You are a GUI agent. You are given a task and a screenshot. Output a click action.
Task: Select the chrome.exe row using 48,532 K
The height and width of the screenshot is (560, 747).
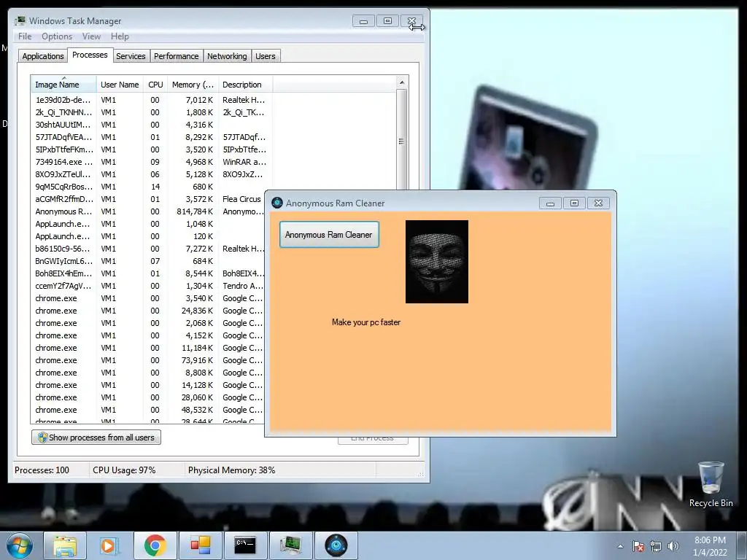coord(147,410)
